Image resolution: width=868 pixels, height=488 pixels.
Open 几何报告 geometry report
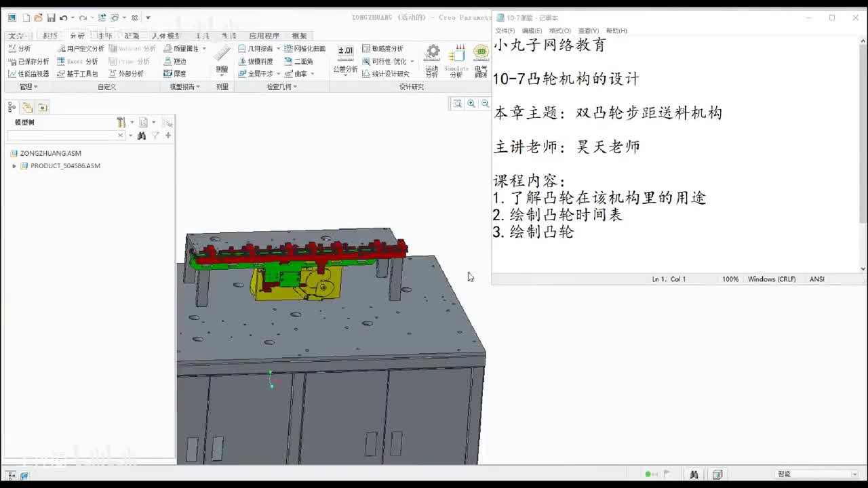[256, 49]
